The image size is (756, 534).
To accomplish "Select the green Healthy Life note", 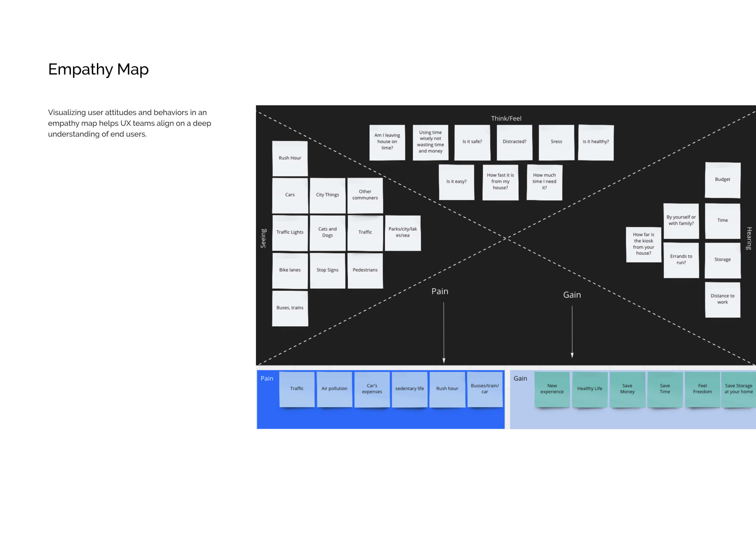I will point(589,389).
